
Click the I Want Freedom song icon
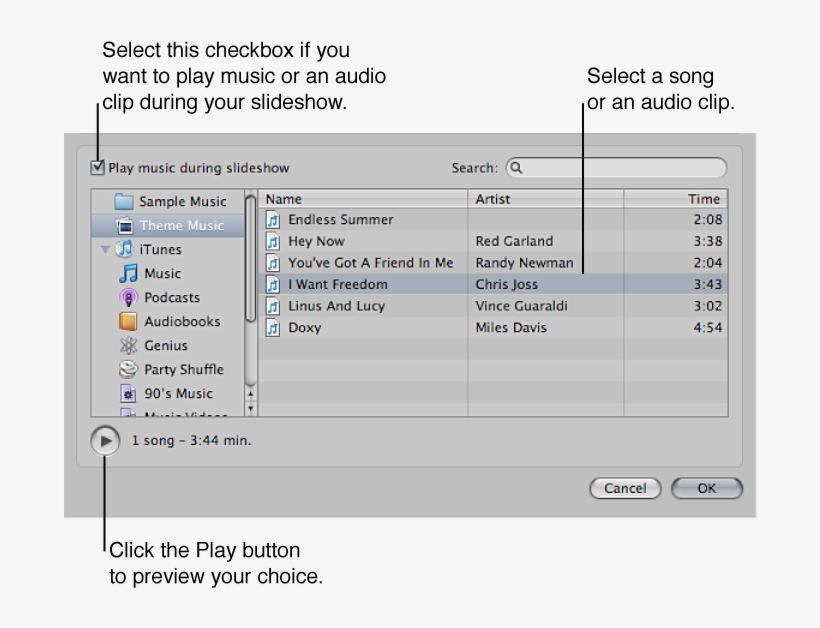point(273,284)
